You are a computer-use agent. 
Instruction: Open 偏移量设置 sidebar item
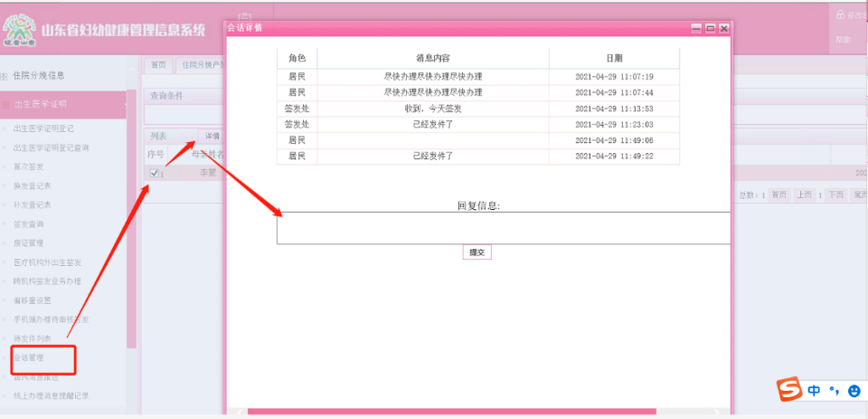(x=33, y=300)
